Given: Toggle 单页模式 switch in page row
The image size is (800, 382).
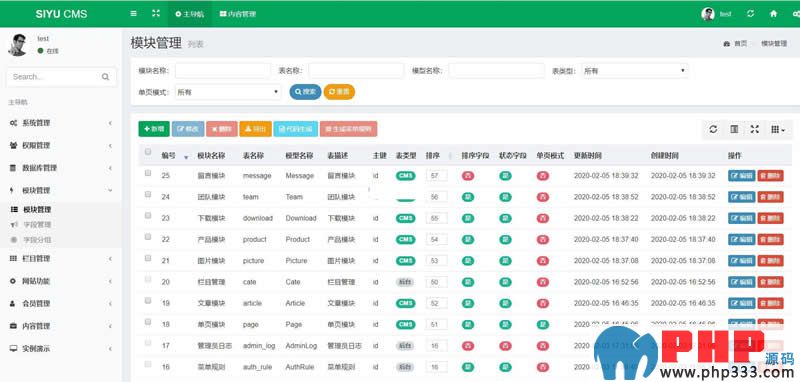Looking at the screenshot, I should (x=542, y=324).
